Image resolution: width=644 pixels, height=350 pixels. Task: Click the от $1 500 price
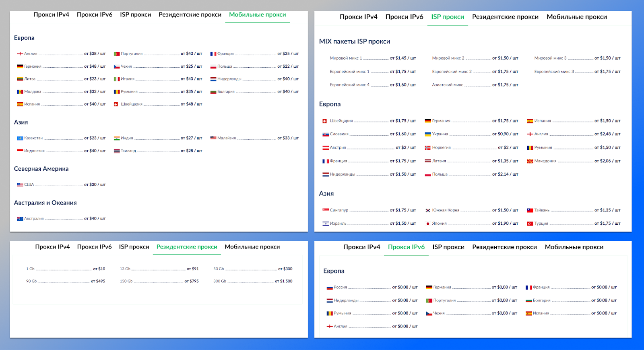(284, 282)
